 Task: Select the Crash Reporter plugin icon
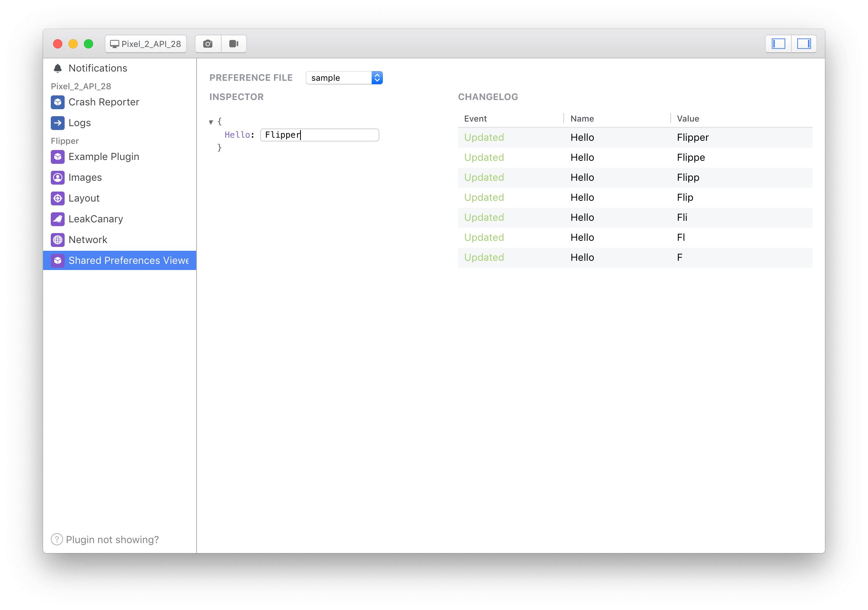(57, 102)
